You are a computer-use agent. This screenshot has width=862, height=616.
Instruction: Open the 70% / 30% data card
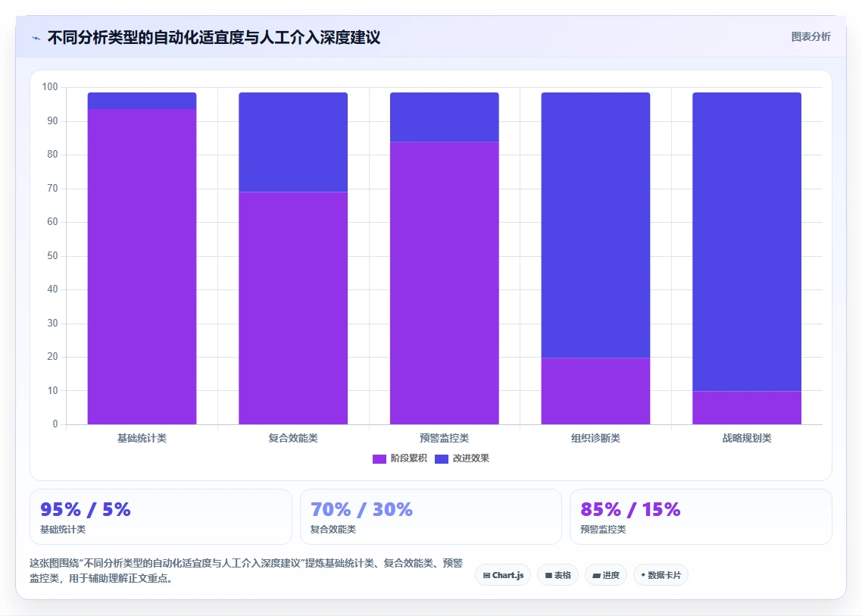pos(431,517)
